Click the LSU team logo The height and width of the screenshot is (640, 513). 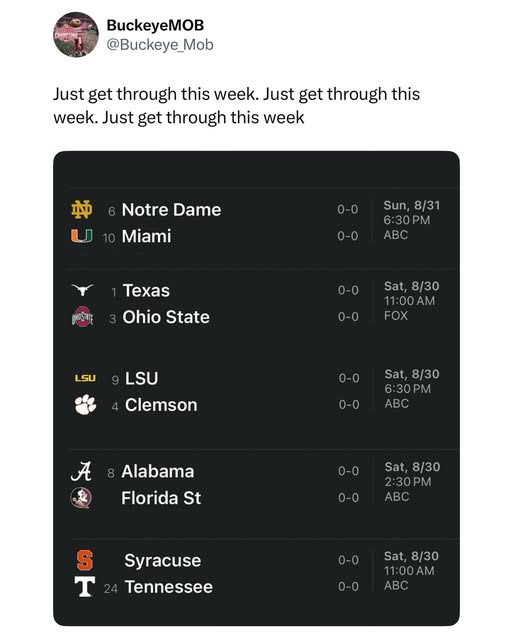(x=85, y=378)
